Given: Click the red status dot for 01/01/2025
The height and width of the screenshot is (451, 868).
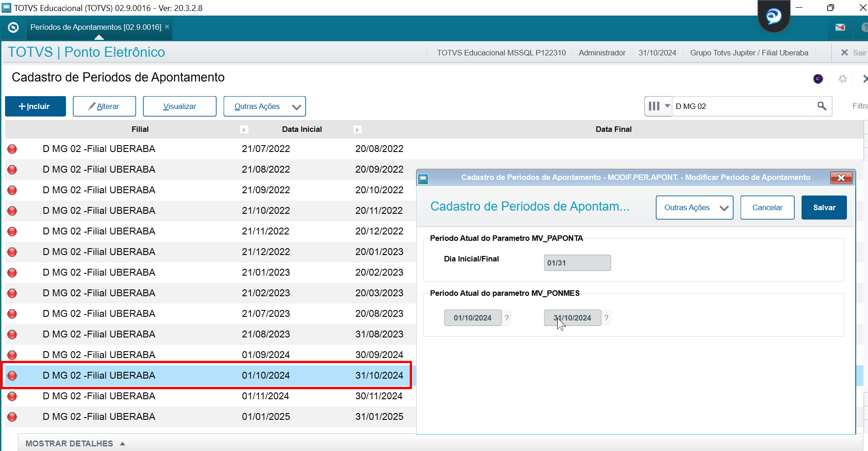Looking at the screenshot, I should 12,417.
